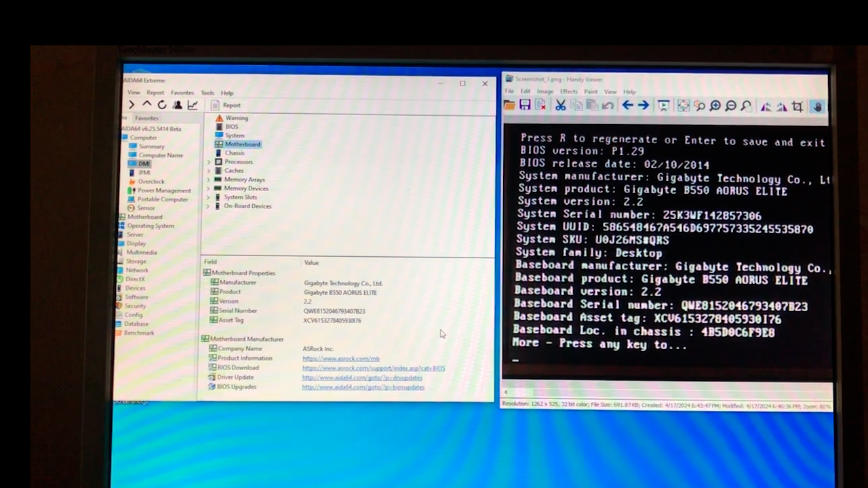Open the Help menu in AIDA64

coord(227,93)
